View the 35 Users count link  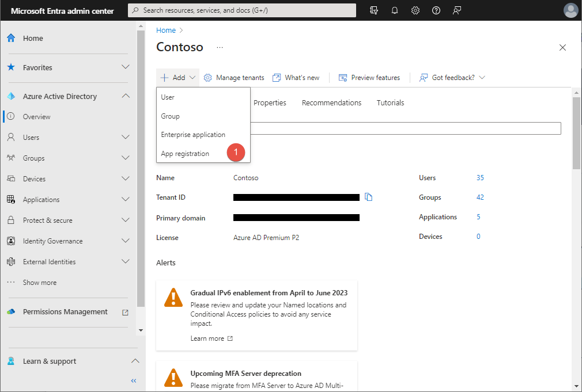click(480, 178)
